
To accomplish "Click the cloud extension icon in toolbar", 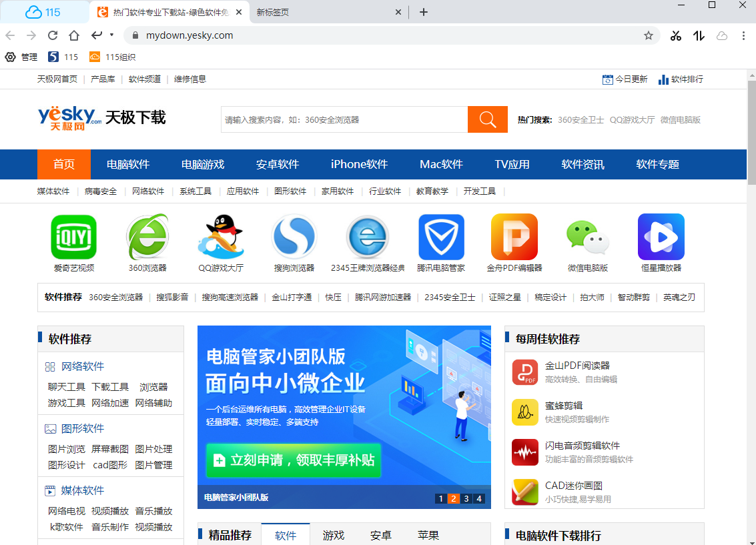I will coord(722,35).
